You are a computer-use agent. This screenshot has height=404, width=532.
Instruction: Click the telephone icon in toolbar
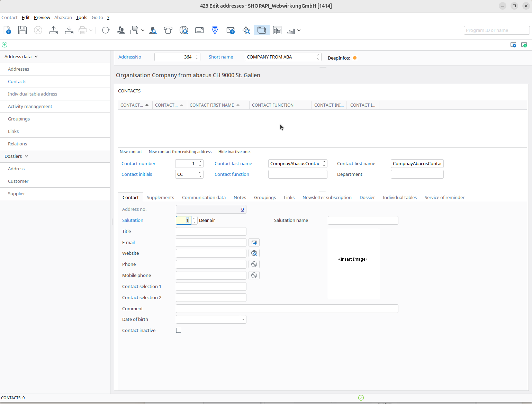168,30
